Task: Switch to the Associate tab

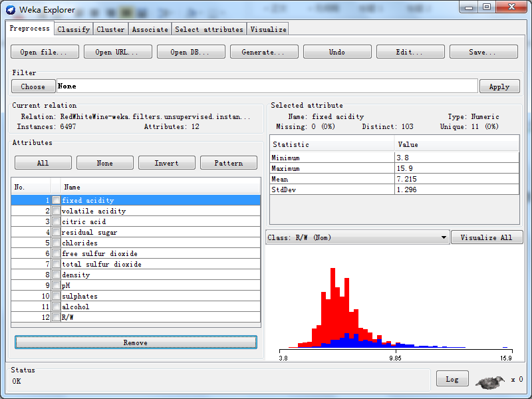Action: tap(150, 29)
